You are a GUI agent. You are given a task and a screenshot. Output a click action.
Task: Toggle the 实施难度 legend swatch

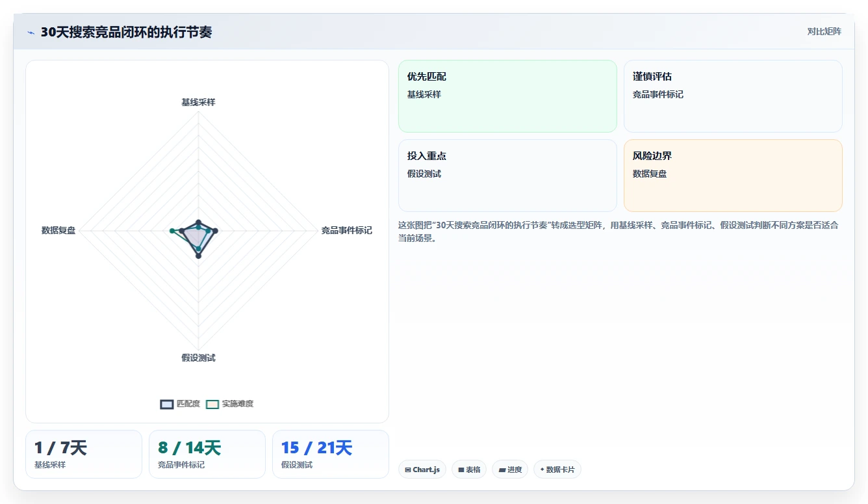coord(212,404)
